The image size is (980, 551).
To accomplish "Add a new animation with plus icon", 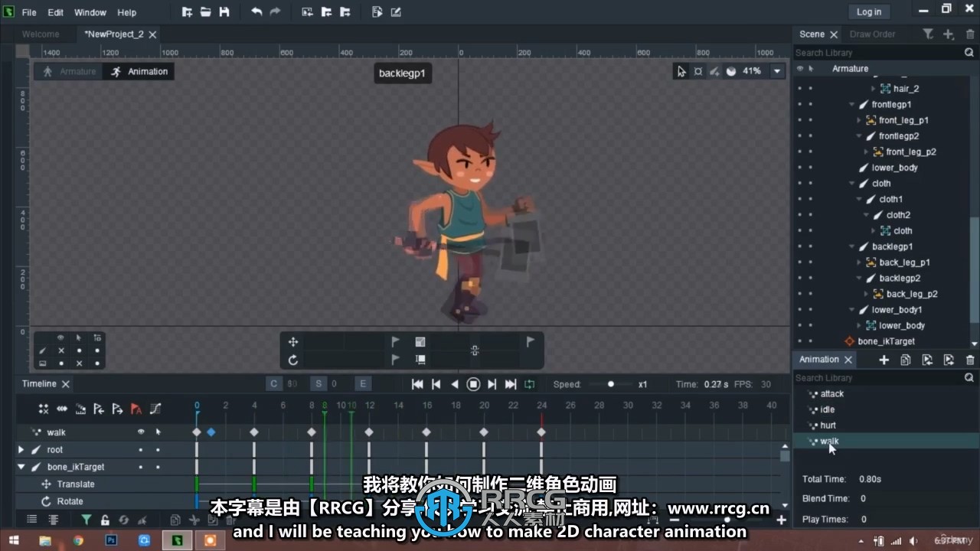I will [884, 360].
